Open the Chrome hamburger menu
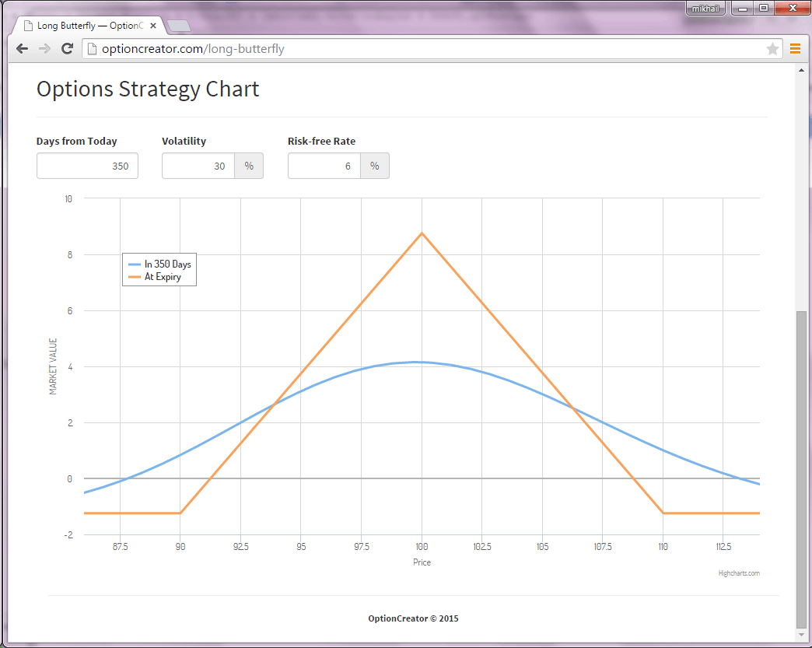 [x=795, y=49]
